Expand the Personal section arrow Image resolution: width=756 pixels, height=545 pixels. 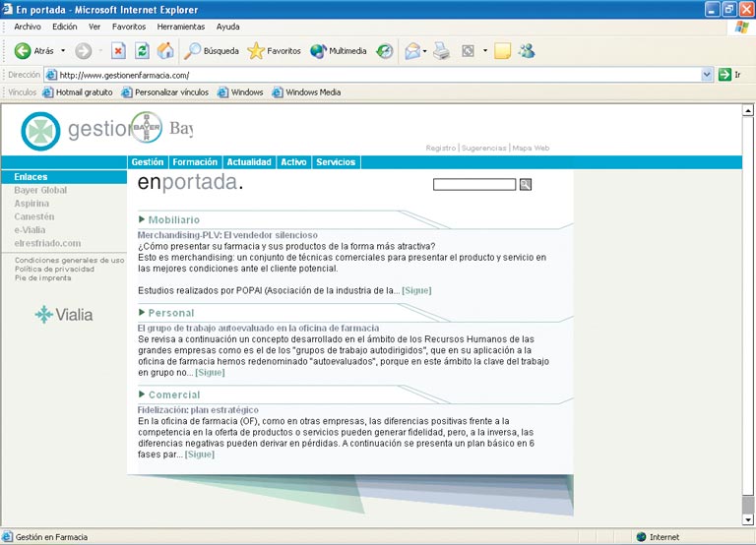(x=142, y=312)
